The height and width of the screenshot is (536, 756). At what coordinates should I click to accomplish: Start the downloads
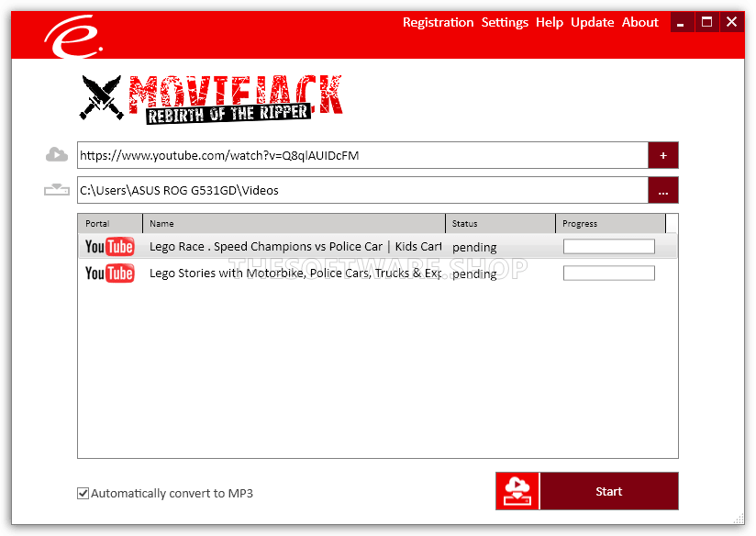609,491
